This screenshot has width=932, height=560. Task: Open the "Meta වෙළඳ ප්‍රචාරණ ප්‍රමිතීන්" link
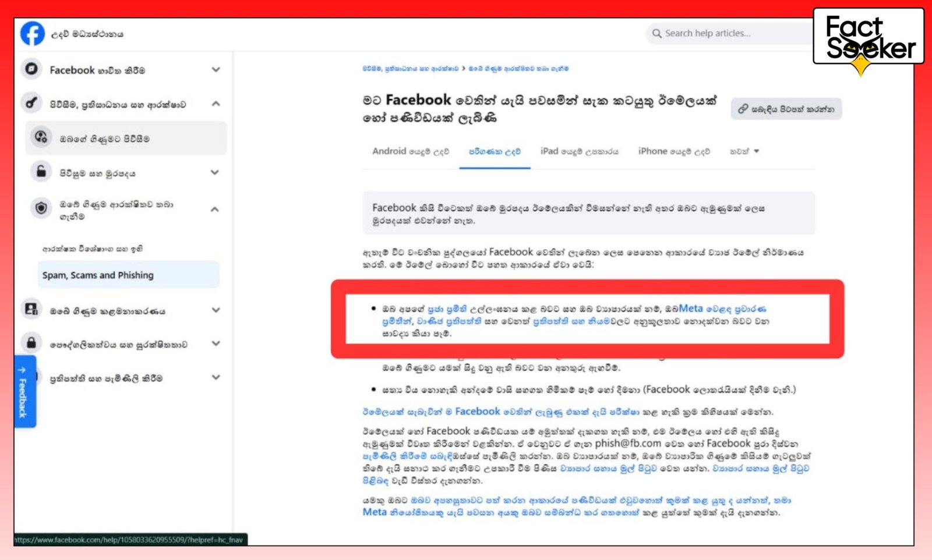tap(574, 314)
